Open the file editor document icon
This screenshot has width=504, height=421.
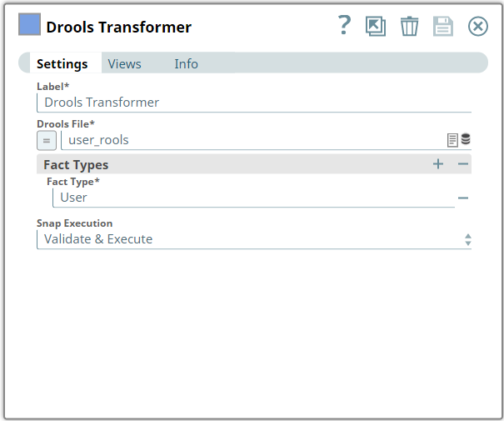452,140
